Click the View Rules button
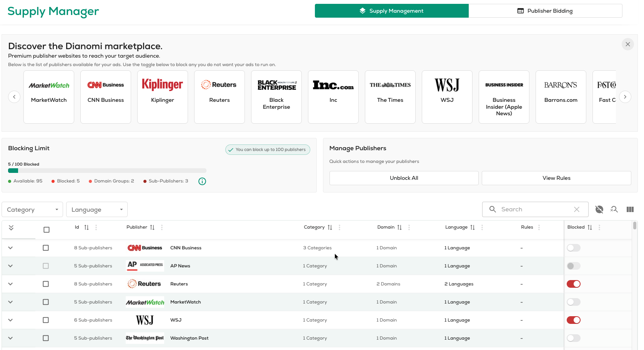This screenshot has width=644, height=350. pos(556,178)
